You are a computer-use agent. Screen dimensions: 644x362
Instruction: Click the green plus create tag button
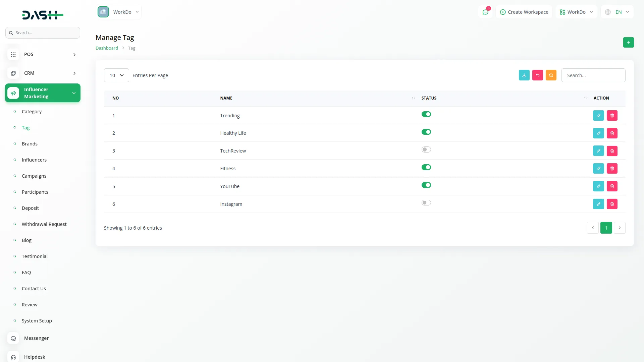[628, 42]
